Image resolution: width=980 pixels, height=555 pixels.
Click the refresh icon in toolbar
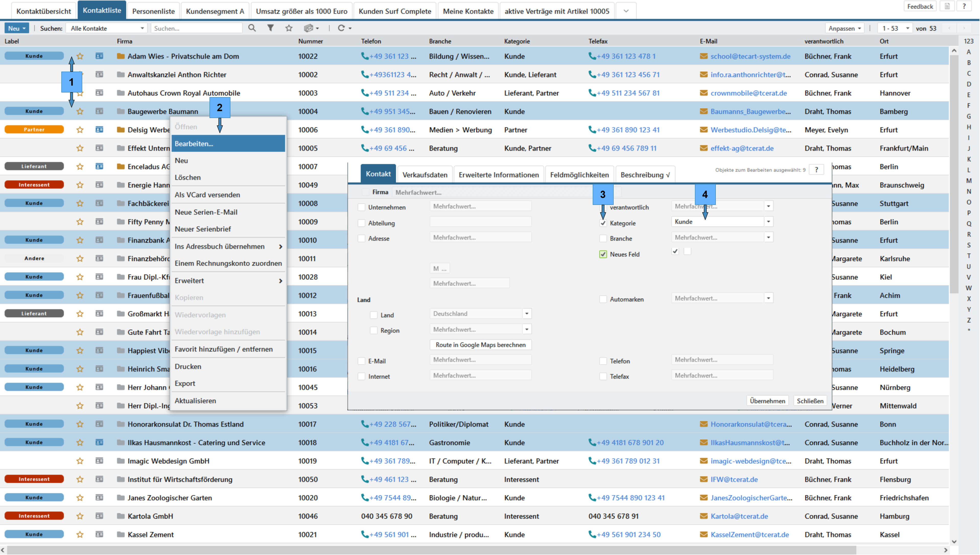click(341, 28)
